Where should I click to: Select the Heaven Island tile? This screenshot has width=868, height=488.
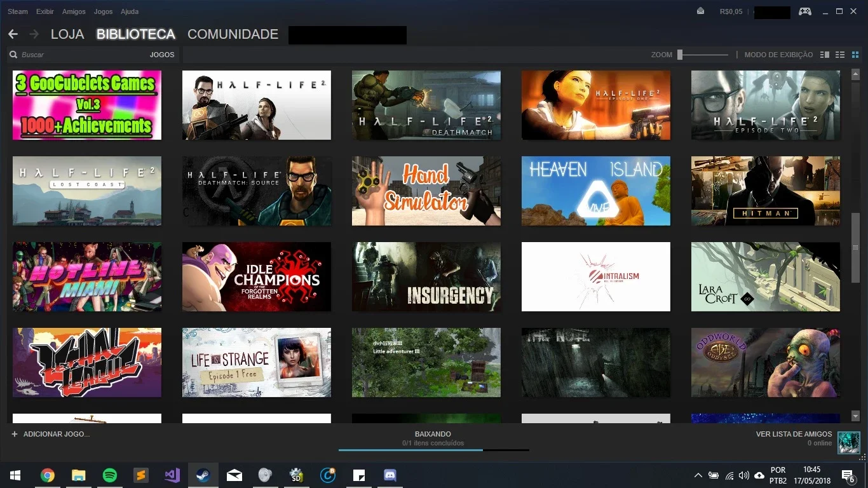596,191
